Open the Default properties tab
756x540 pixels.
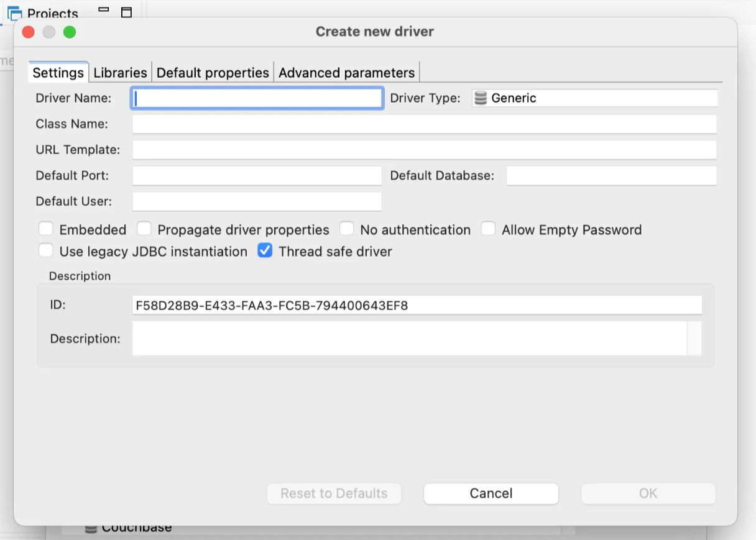(x=213, y=73)
